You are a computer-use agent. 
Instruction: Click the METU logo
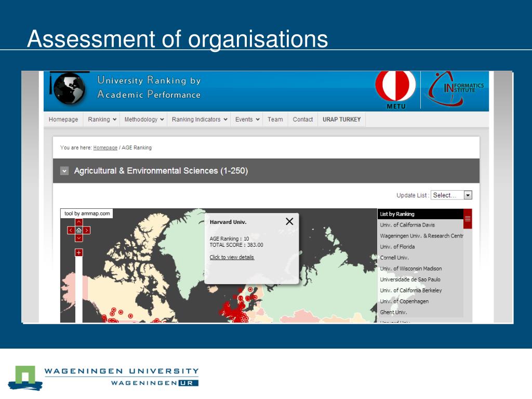pos(395,90)
